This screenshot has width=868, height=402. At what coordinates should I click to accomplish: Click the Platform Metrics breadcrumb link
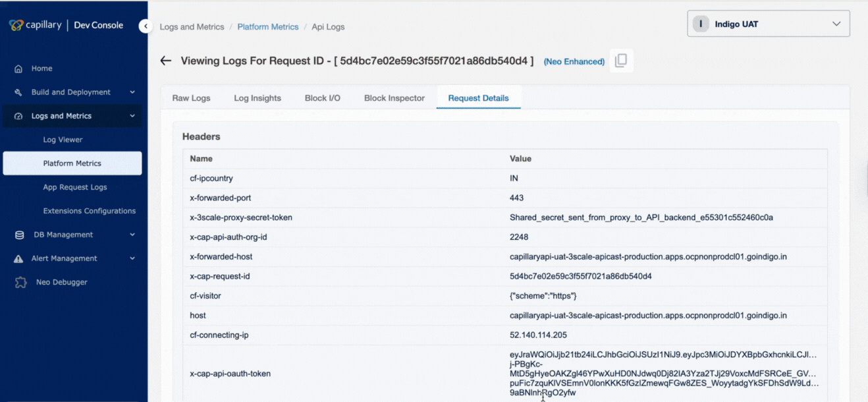[268, 27]
